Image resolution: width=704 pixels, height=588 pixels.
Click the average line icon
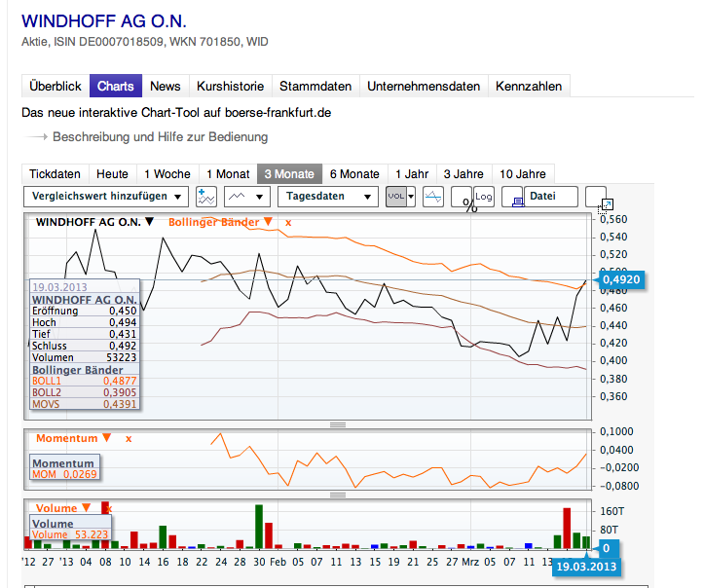(x=433, y=197)
